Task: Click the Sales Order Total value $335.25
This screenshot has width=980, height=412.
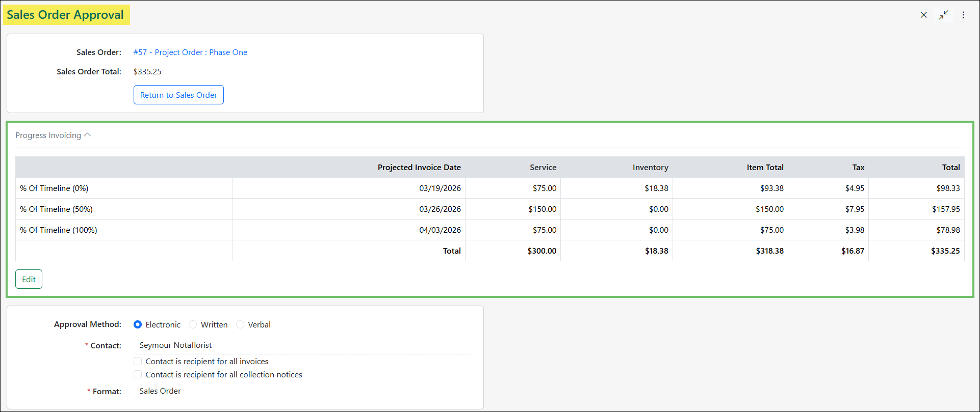Action: click(x=147, y=72)
